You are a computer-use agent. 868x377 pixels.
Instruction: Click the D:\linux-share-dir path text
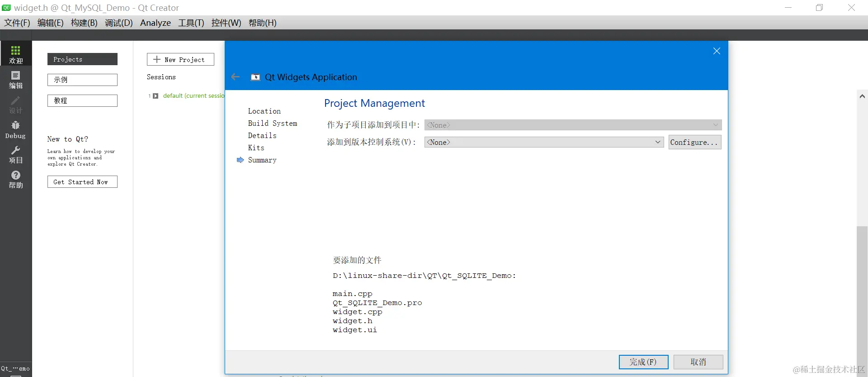[x=425, y=276]
